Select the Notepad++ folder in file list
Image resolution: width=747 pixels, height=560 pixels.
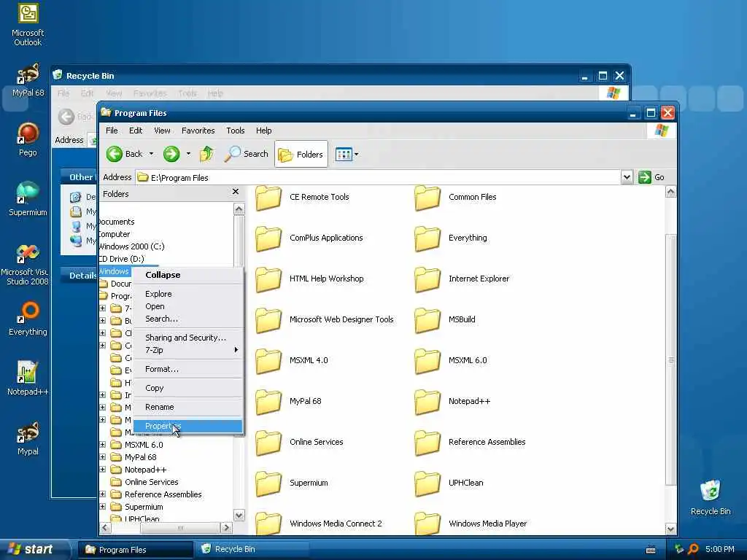pos(427,402)
